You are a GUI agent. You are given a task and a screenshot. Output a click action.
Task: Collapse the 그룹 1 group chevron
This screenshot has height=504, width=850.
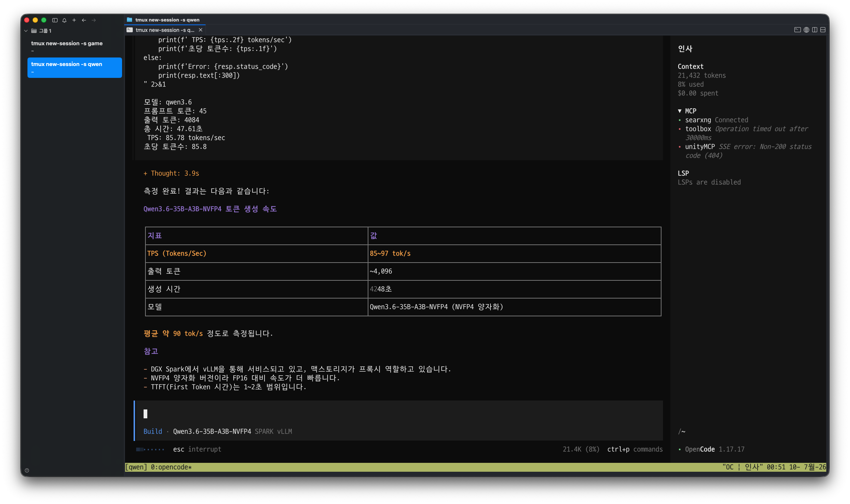pos(26,31)
